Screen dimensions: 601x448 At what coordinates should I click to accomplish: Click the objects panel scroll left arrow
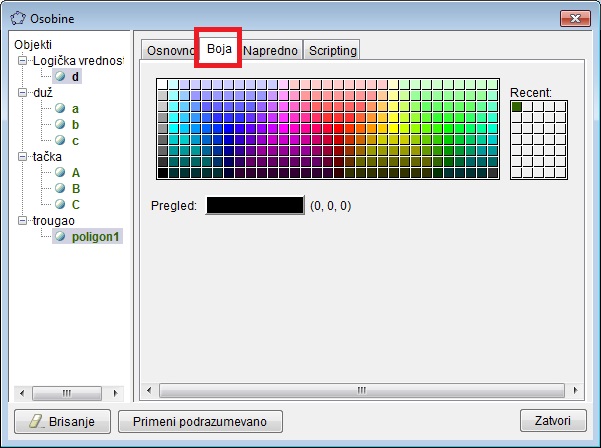pos(21,393)
